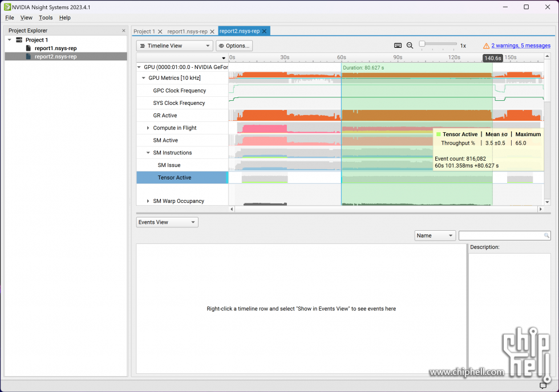Screen dimensions: 559x392
Task: Select report2.nsys-rep in Project Explorer
Action: tap(56, 56)
